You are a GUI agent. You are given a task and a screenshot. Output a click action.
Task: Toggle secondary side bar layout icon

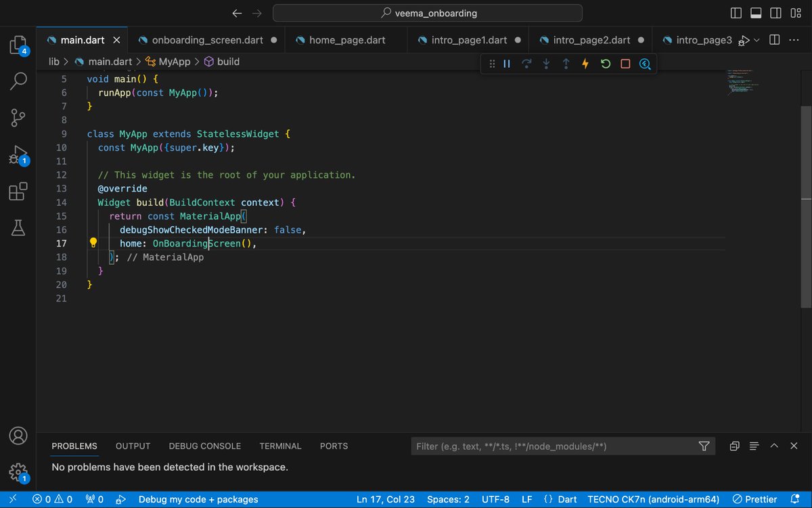pos(775,13)
